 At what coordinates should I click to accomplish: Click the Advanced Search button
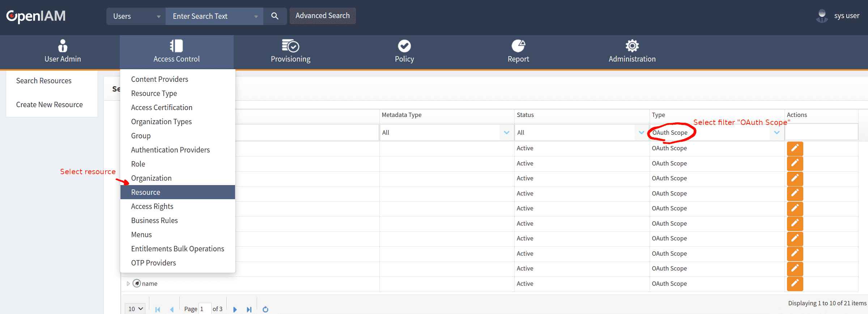coord(322,16)
